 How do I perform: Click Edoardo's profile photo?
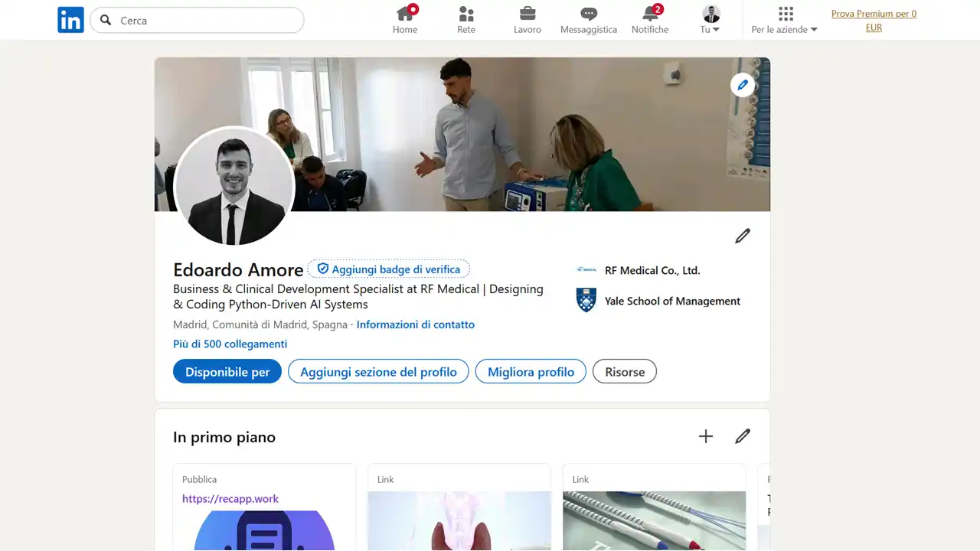coord(234,187)
